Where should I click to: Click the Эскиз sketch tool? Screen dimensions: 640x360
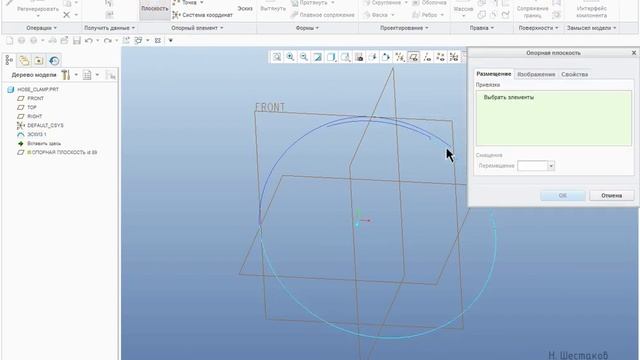point(245,9)
